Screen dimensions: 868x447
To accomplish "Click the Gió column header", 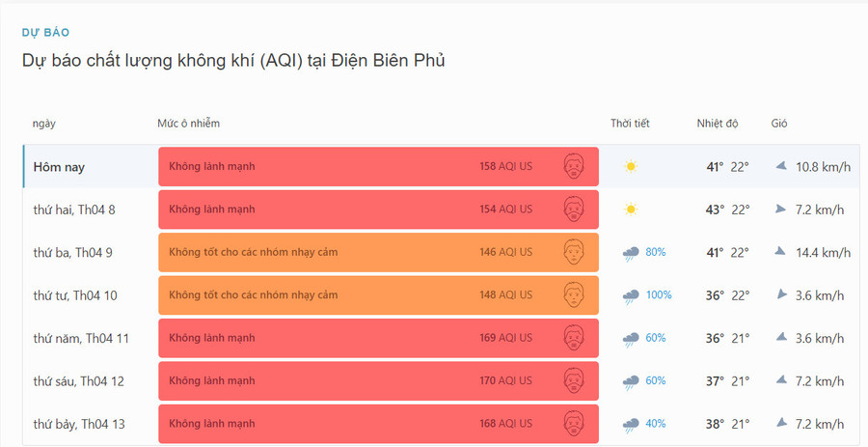I will pyautogui.click(x=779, y=124).
